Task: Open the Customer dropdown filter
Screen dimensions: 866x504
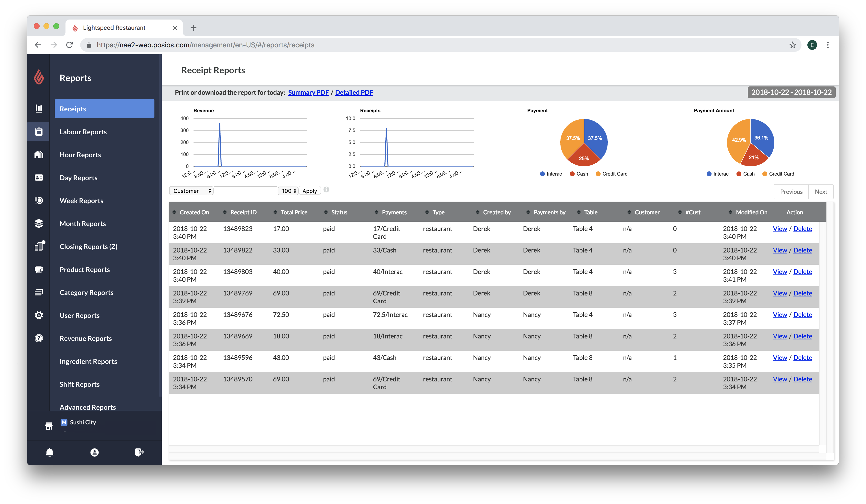Action: click(x=192, y=191)
